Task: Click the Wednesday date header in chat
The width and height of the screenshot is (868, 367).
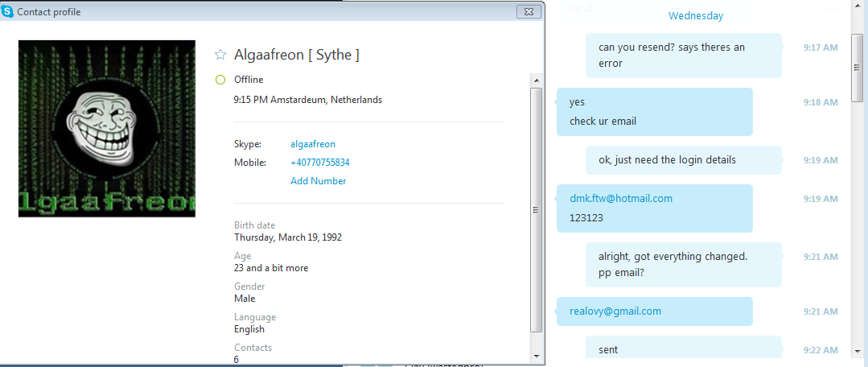Action: pyautogui.click(x=696, y=16)
